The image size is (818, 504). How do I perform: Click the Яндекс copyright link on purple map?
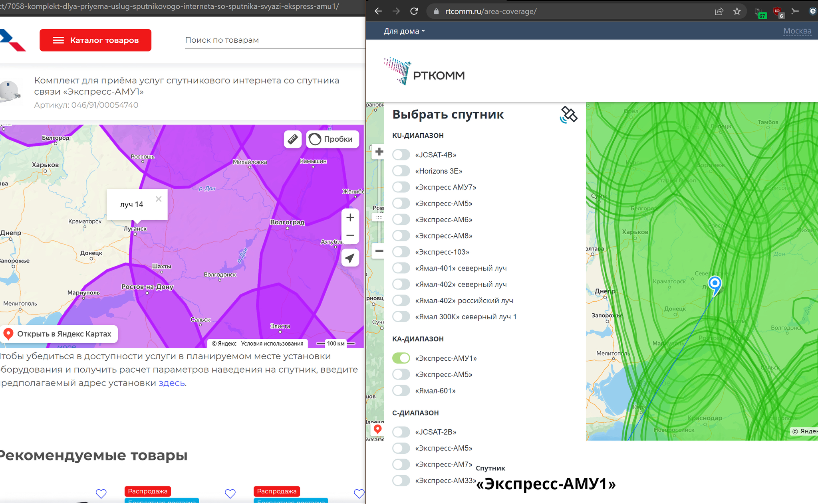click(x=224, y=344)
